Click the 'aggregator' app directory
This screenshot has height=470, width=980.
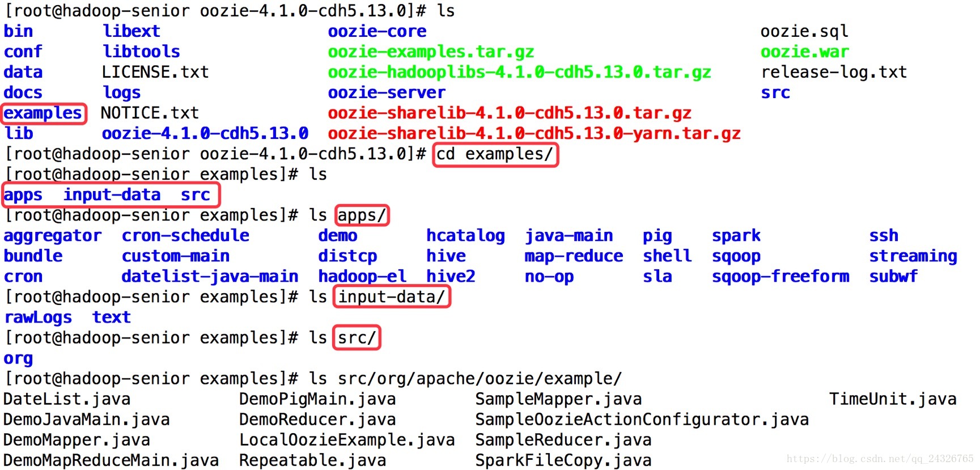click(53, 235)
